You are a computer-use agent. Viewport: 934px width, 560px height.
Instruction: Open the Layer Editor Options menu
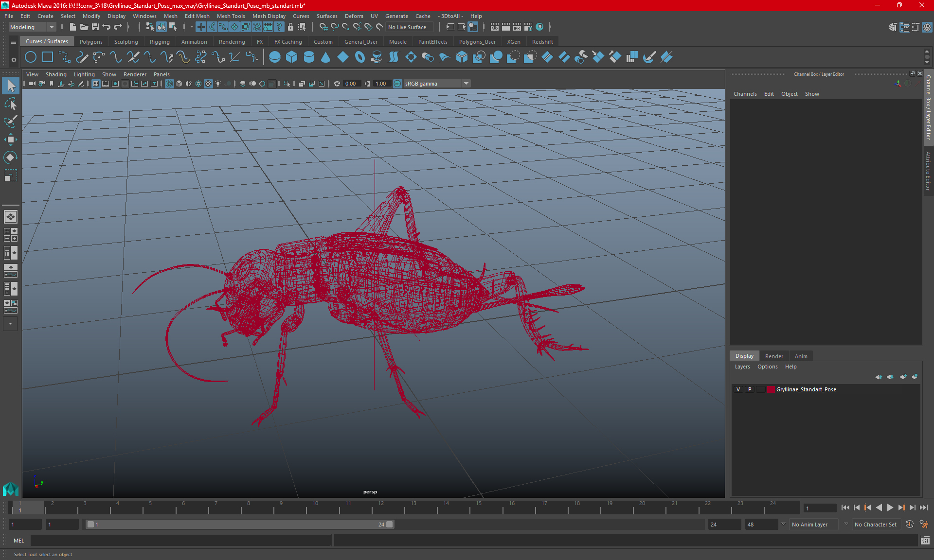pyautogui.click(x=767, y=367)
